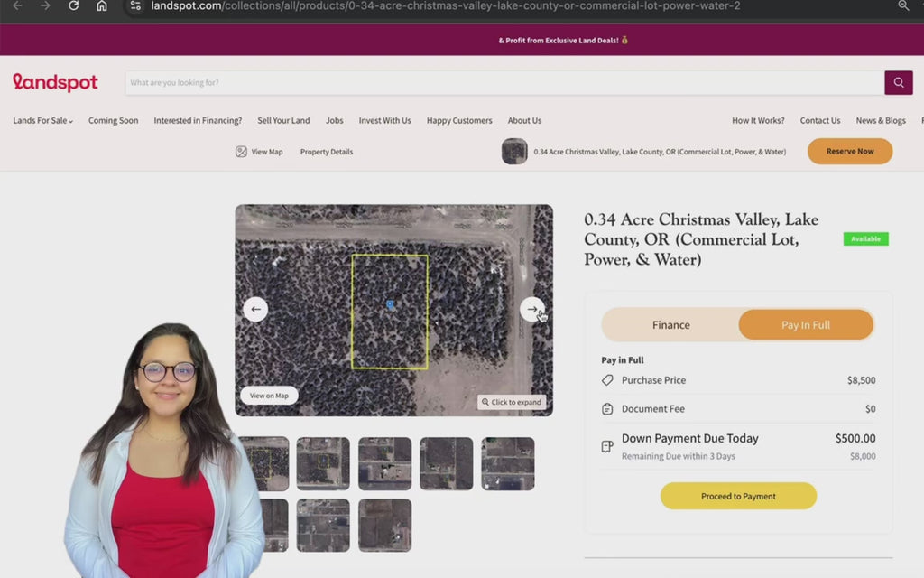Viewport: 924px width, 578px height.
Task: Focus the 'What are you looking for?' search field
Action: click(504, 83)
